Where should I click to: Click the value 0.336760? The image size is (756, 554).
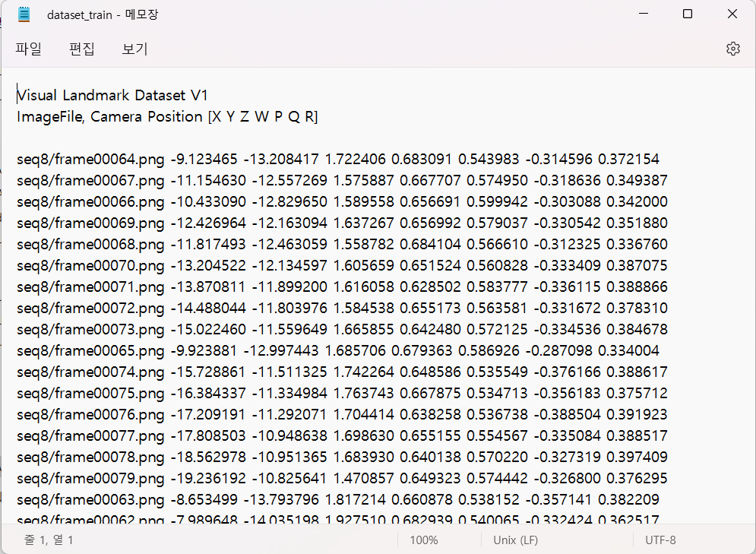[x=637, y=245]
